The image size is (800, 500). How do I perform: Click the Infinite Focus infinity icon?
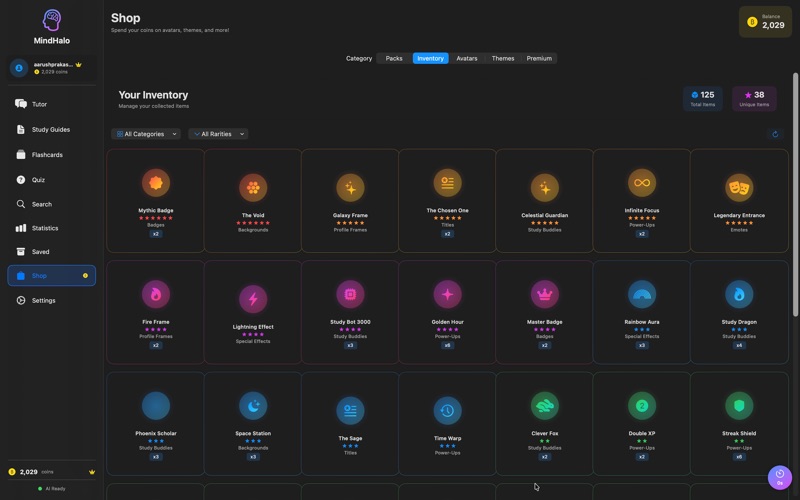(x=642, y=183)
